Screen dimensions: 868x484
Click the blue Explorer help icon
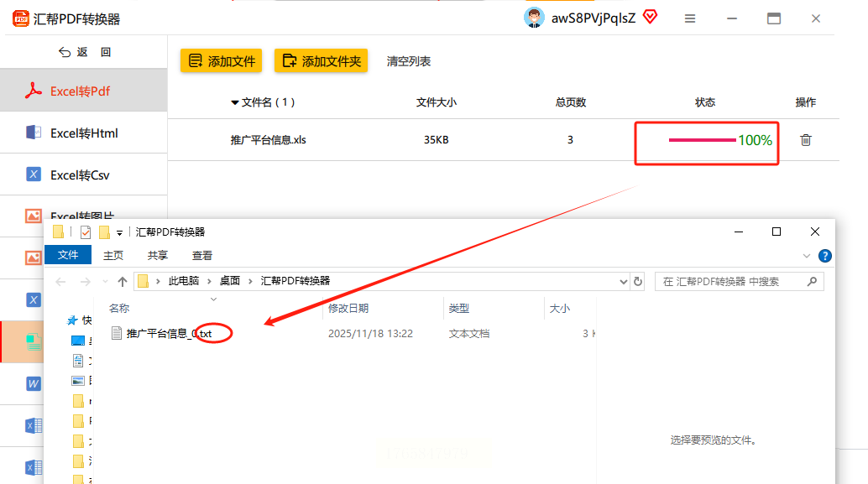(825, 256)
